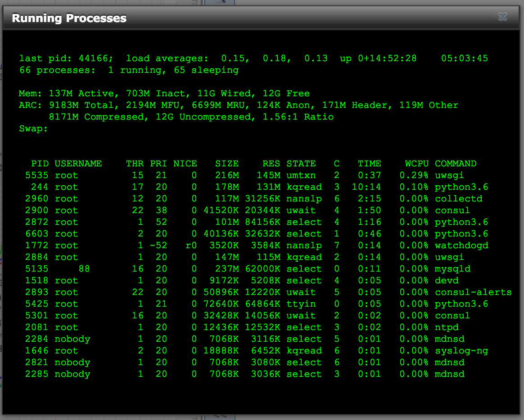This screenshot has width=524, height=420.
Task: Click PID 2284 in the list
Action: tap(37, 339)
